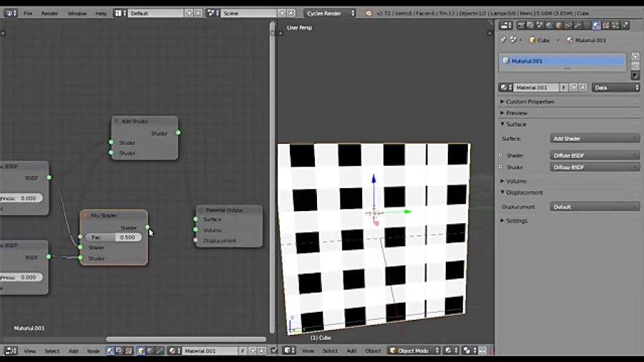This screenshot has height=362, width=644.
Task: Open the Window menu
Action: [77, 13]
